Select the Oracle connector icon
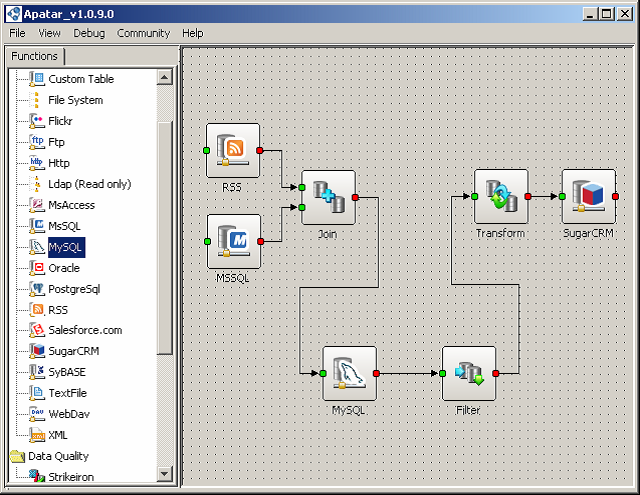Image resolution: width=640 pixels, height=495 pixels. coord(37,268)
